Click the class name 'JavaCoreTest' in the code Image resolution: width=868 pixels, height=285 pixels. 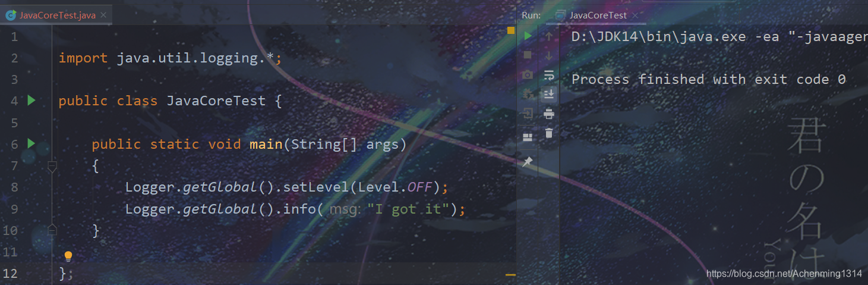(216, 101)
